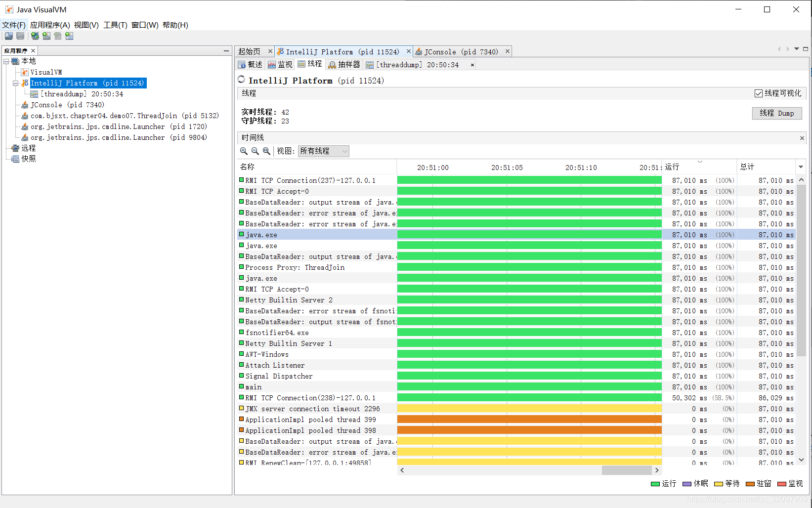Click the threaddump snapshot icon in the tree
The height and width of the screenshot is (508, 812).
pyautogui.click(x=34, y=94)
